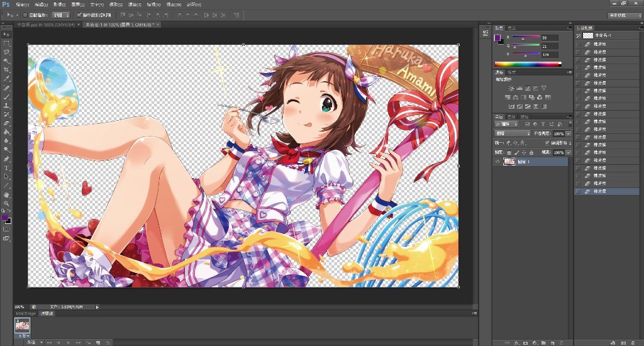Select the Dodge tool

[6, 150]
